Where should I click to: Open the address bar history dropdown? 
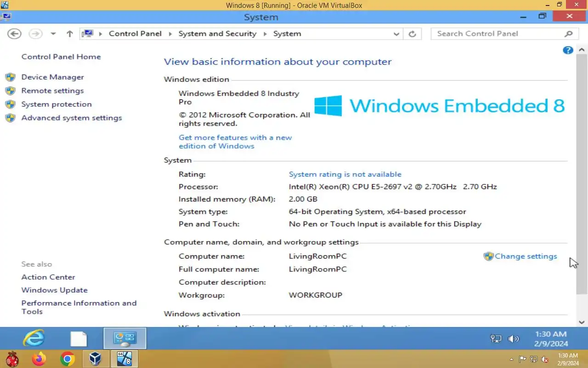(396, 34)
